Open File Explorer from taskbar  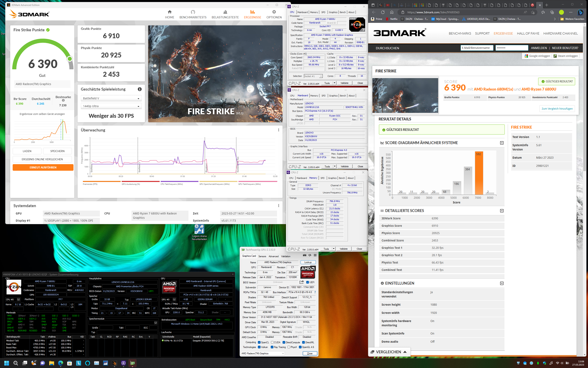51,363
